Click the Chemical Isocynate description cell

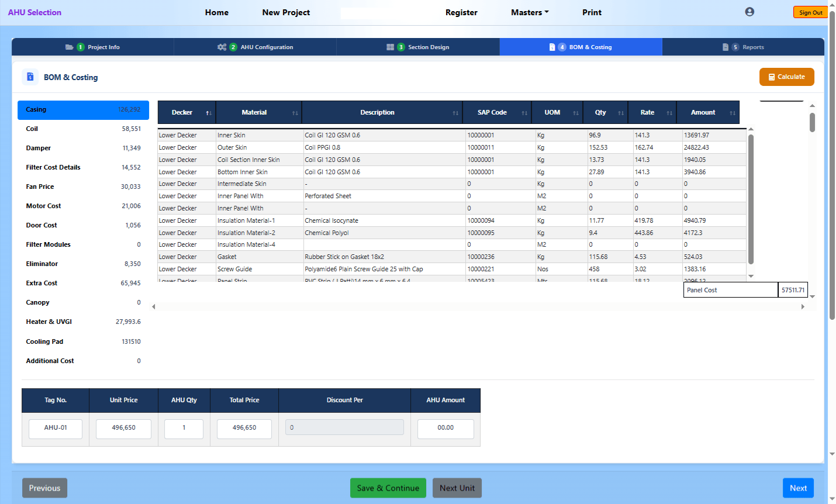384,221
